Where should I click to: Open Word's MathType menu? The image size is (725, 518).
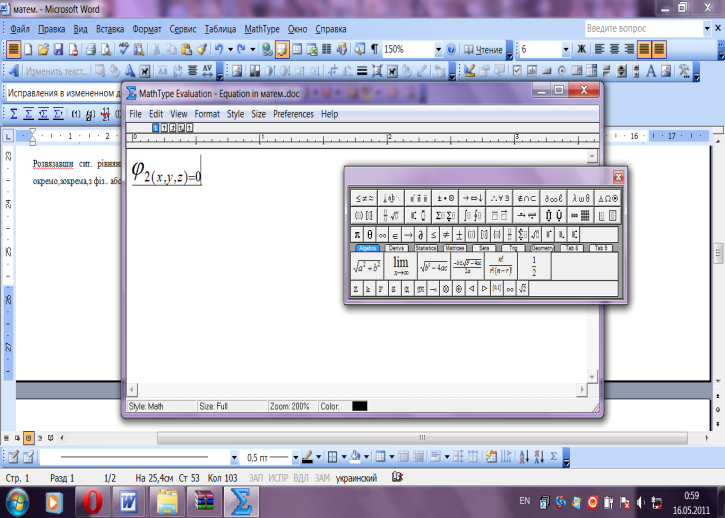[262, 29]
